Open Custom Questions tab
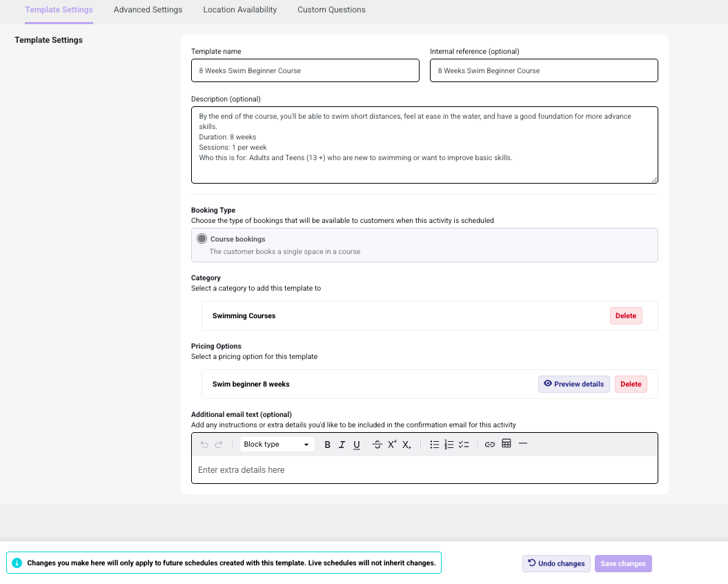This screenshot has height=584, width=728. [x=331, y=10]
